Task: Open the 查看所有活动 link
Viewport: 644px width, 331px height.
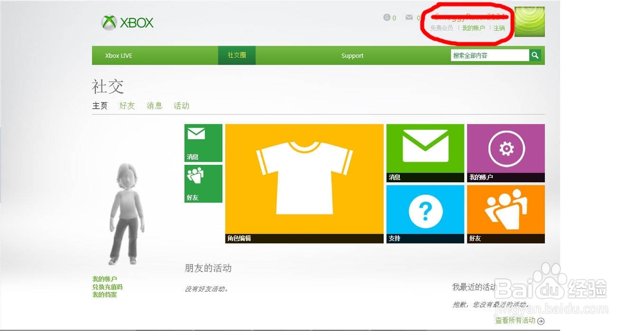Action: pyautogui.click(x=515, y=320)
